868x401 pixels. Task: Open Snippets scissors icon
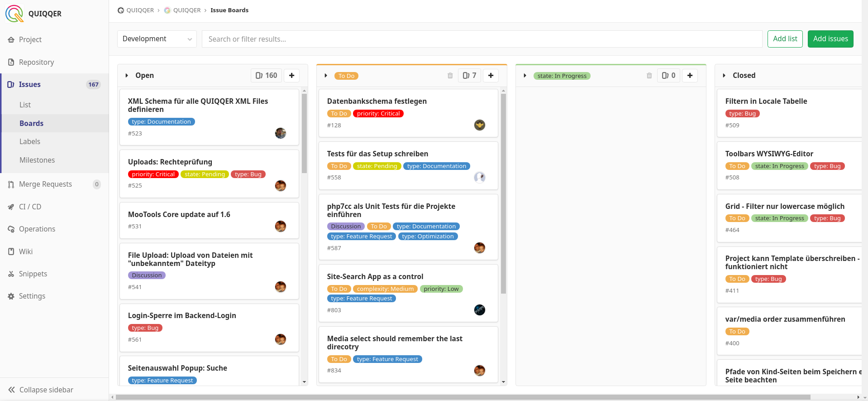(x=11, y=274)
